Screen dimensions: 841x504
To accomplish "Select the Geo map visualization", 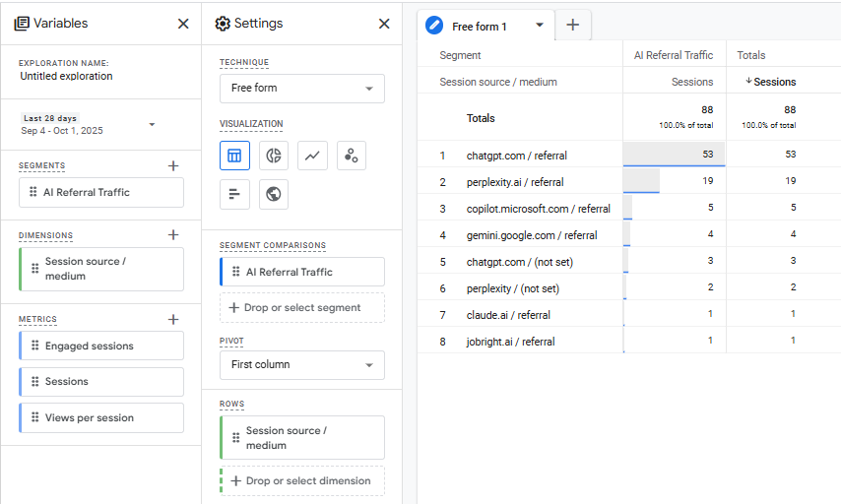I will coord(274,194).
